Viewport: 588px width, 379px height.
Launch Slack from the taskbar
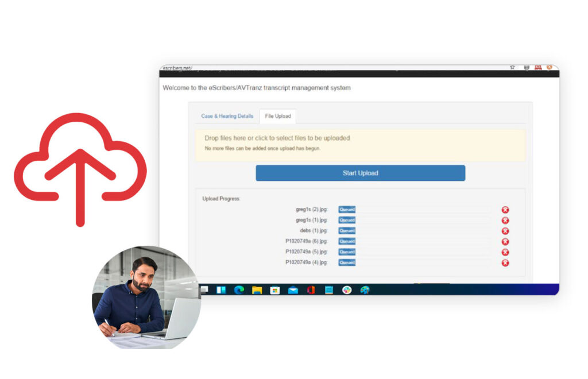[x=347, y=290]
